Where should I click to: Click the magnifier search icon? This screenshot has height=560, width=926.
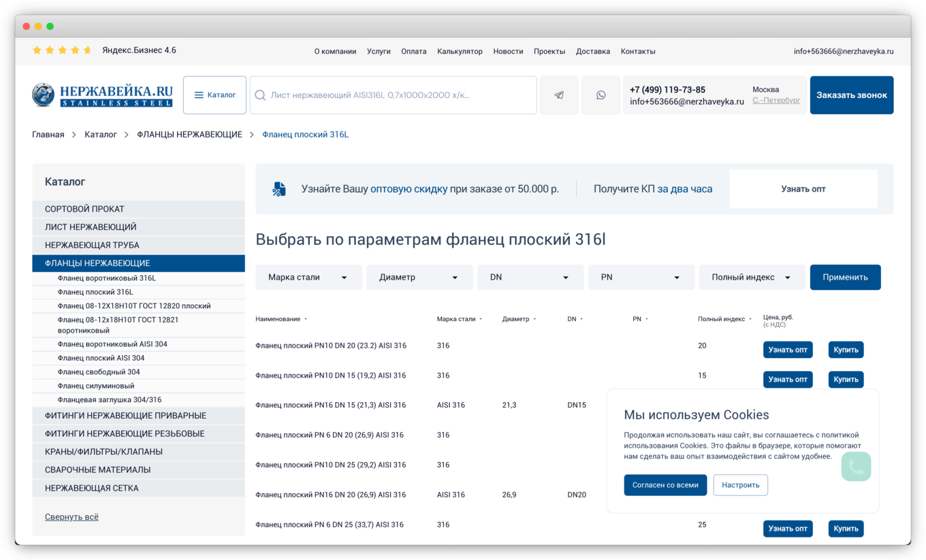(260, 95)
